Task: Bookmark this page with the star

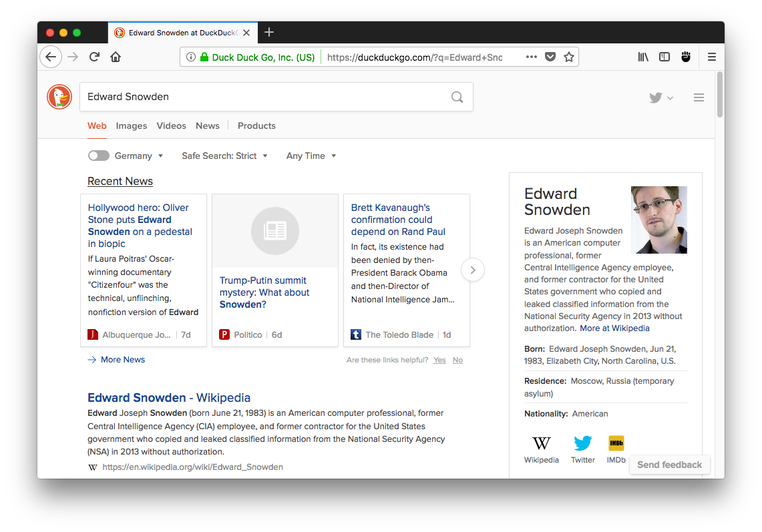Action: click(569, 57)
